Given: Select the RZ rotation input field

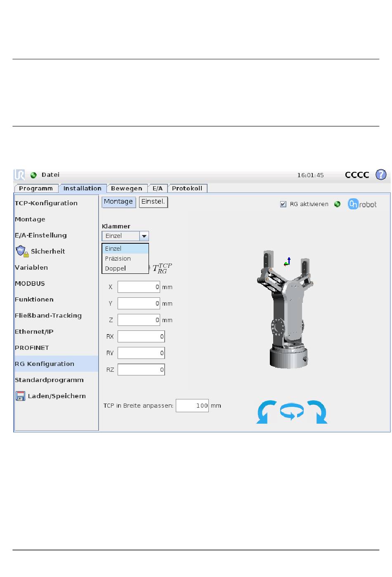Looking at the screenshot, I should pos(141,370).
